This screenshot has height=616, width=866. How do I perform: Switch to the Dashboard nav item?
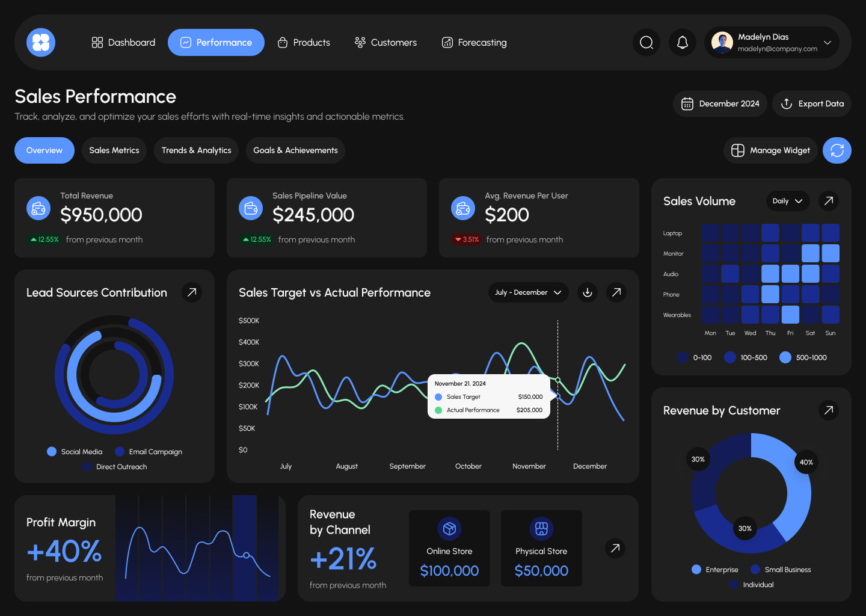coord(123,42)
